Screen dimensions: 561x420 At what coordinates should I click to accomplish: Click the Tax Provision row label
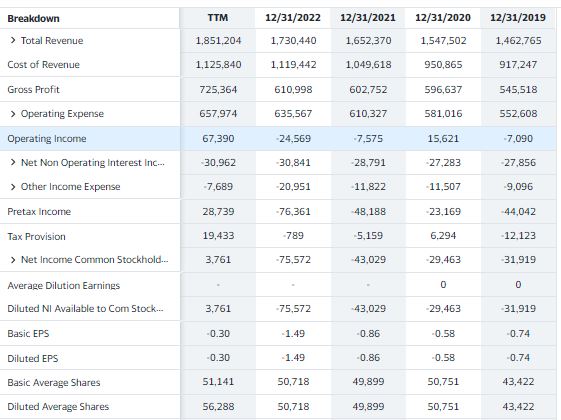[36, 236]
